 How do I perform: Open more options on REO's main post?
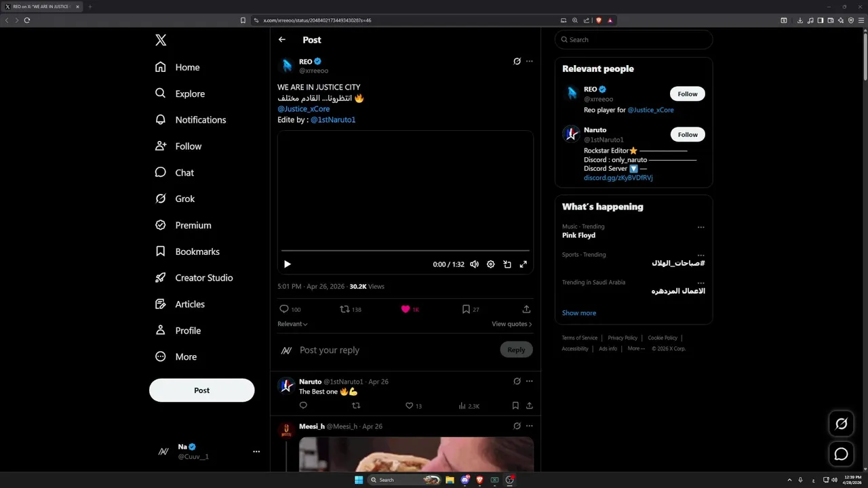click(530, 61)
